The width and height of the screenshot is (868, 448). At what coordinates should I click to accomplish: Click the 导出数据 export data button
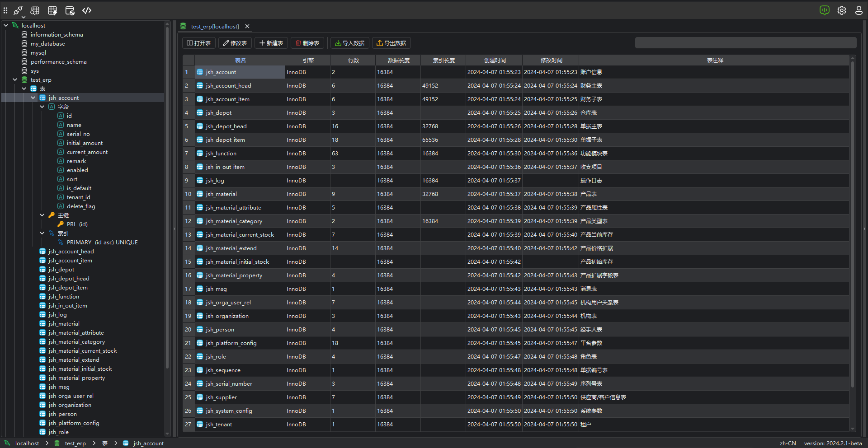click(x=392, y=43)
